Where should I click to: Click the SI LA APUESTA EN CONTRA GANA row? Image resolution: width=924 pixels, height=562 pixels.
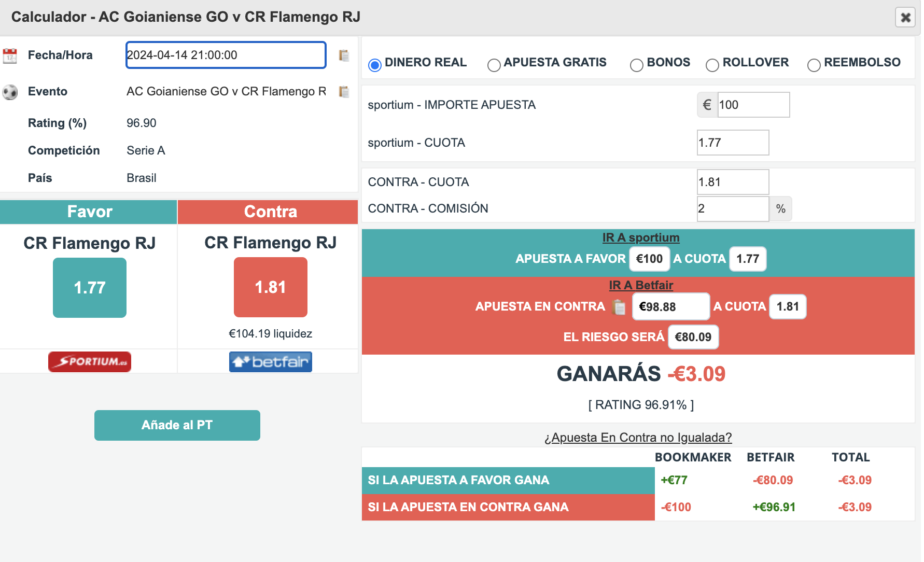[508, 508]
